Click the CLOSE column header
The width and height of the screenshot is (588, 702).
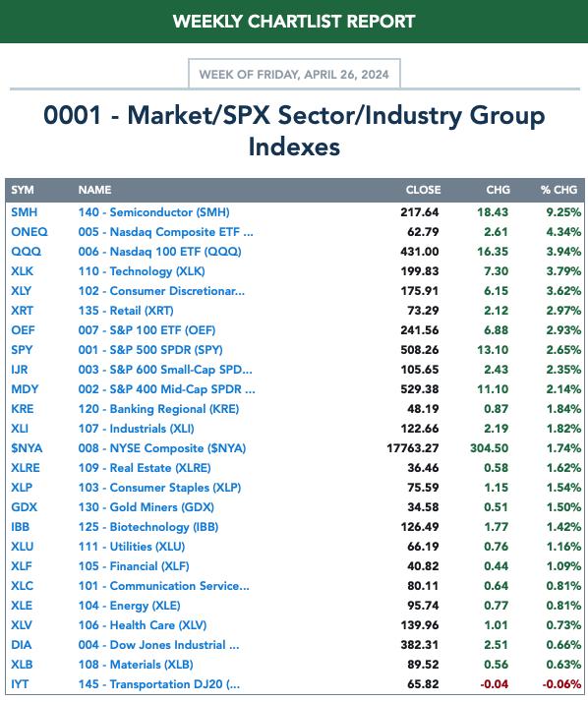423,190
